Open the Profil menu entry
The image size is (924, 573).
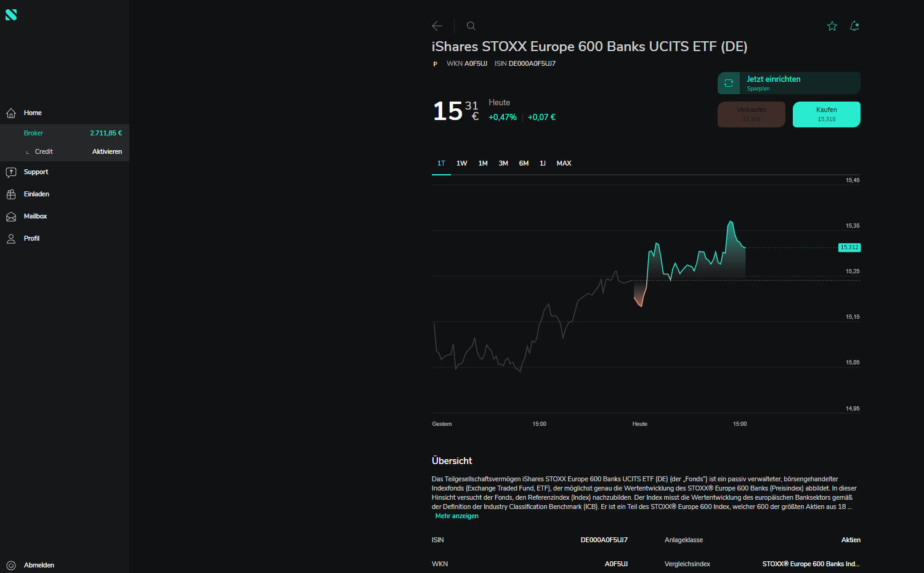65,239
